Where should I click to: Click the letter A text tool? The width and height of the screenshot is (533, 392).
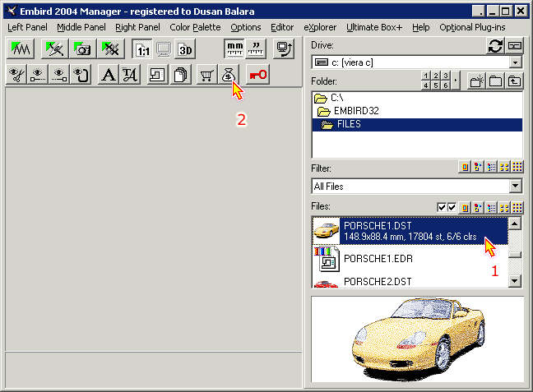(107, 75)
